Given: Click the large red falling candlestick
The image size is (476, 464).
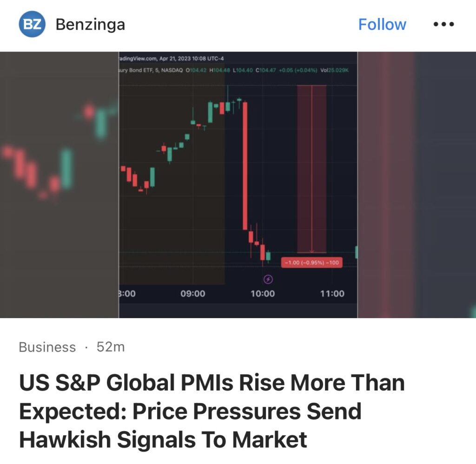Looking at the screenshot, I should tap(245, 166).
